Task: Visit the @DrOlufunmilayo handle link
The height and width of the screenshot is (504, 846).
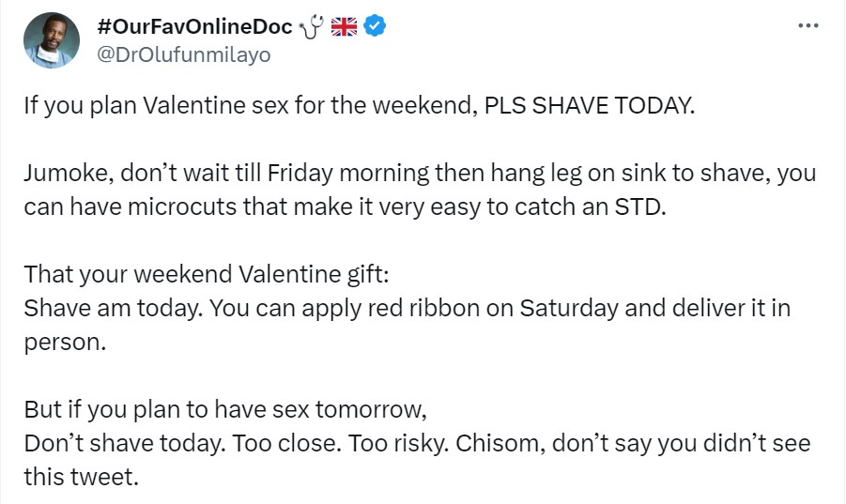Action: tap(183, 54)
